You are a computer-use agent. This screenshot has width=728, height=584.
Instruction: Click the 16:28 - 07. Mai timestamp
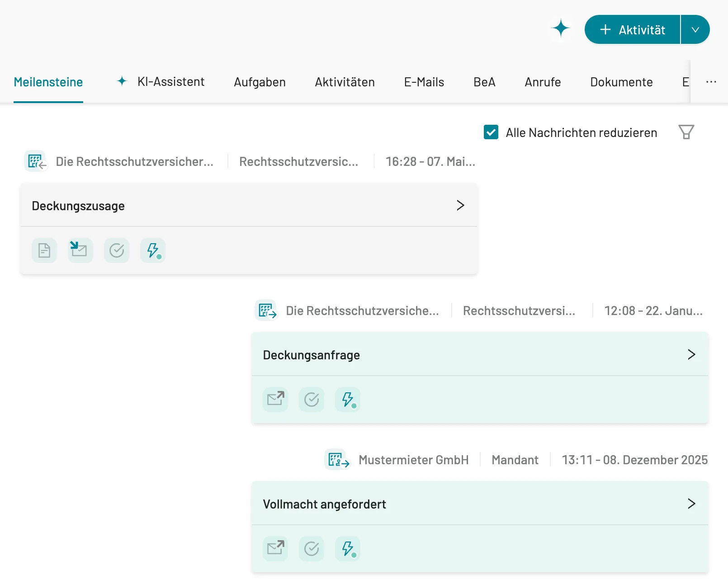tap(430, 161)
